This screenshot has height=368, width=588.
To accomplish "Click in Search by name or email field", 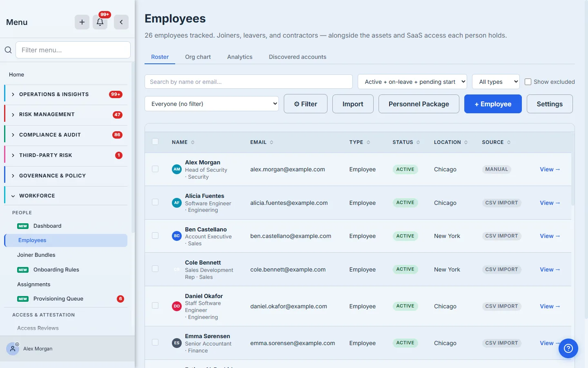I will pos(249,82).
